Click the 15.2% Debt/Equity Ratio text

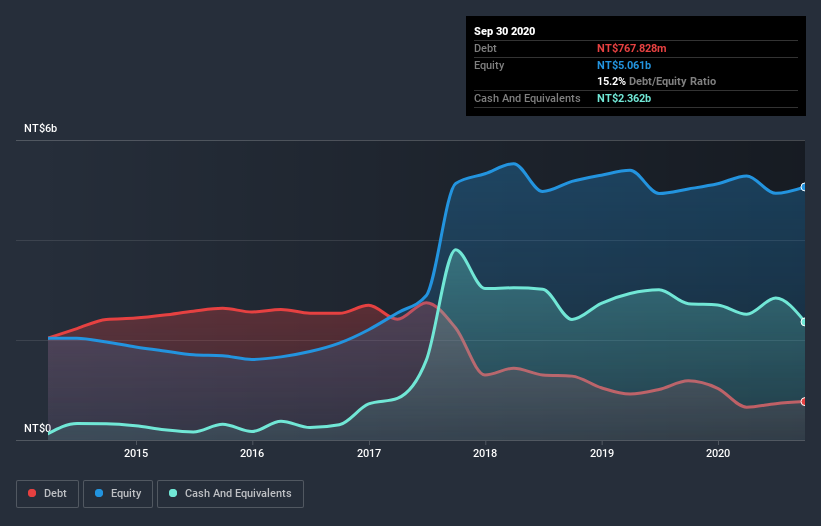click(656, 82)
